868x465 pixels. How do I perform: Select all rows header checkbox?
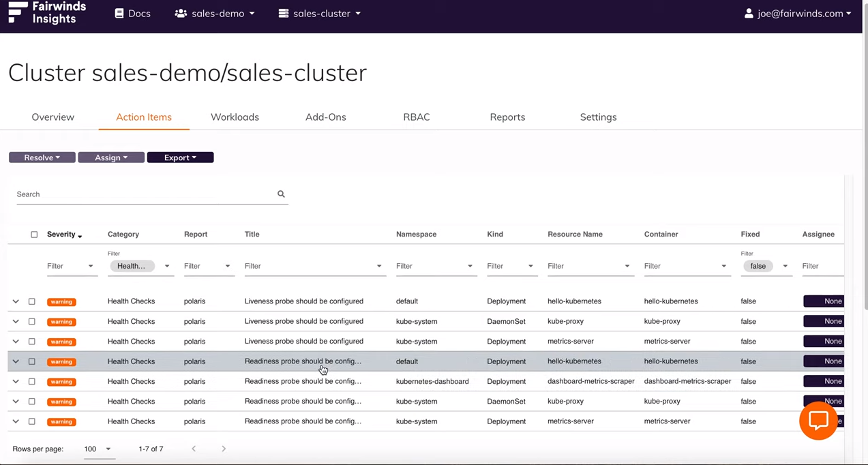pos(34,235)
